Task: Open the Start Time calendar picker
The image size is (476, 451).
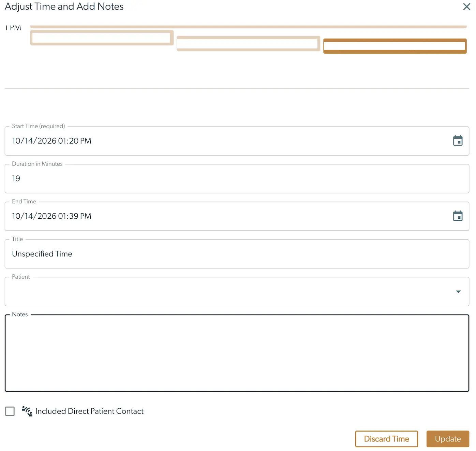Action: [x=458, y=141]
